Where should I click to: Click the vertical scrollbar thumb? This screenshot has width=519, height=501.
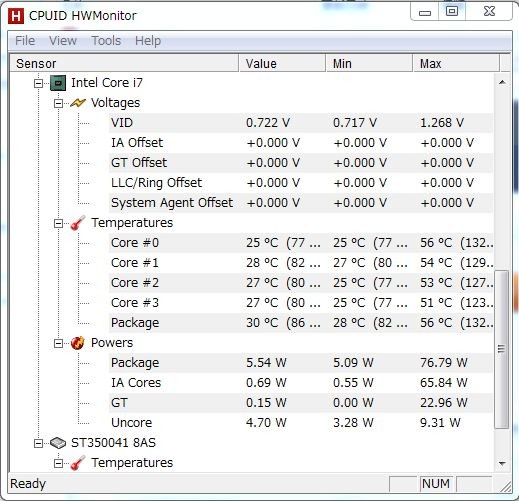pos(502,349)
